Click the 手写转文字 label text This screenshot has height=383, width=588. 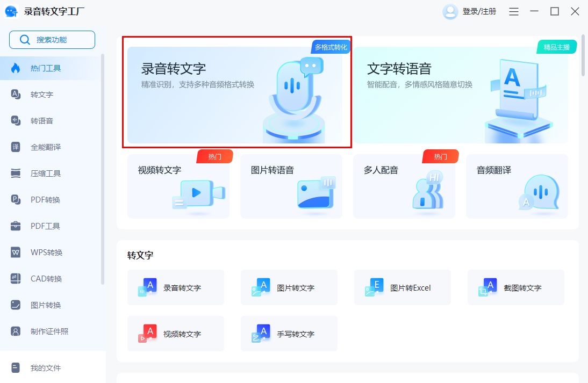pyautogui.click(x=296, y=334)
